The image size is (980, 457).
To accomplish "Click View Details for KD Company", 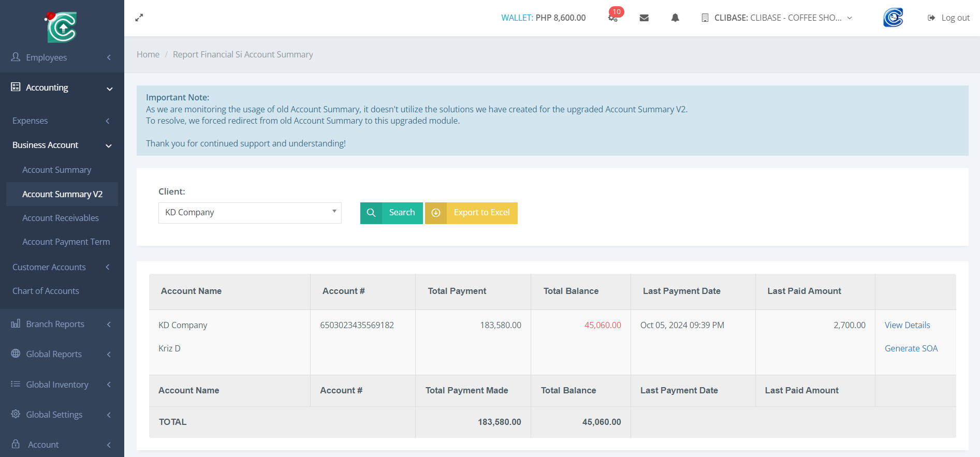I will [x=907, y=325].
